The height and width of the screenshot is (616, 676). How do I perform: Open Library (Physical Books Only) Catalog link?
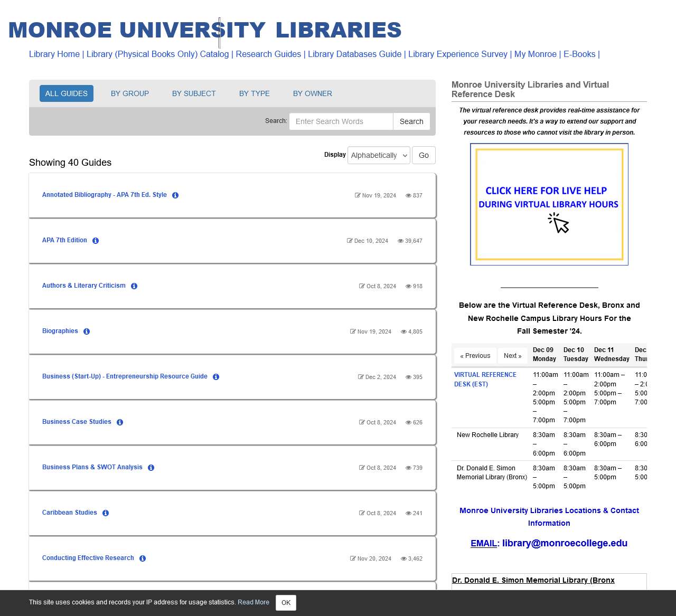(x=158, y=54)
